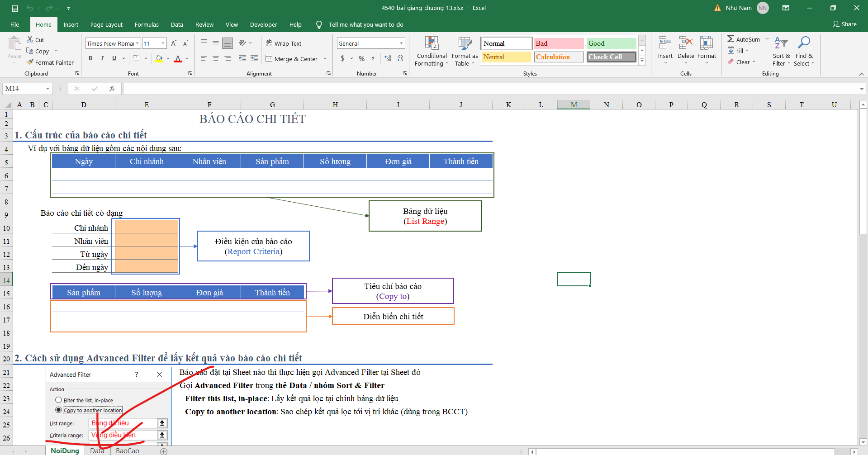The height and width of the screenshot is (455, 868).
Task: Activate the Format Painter brush
Action: coord(30,62)
